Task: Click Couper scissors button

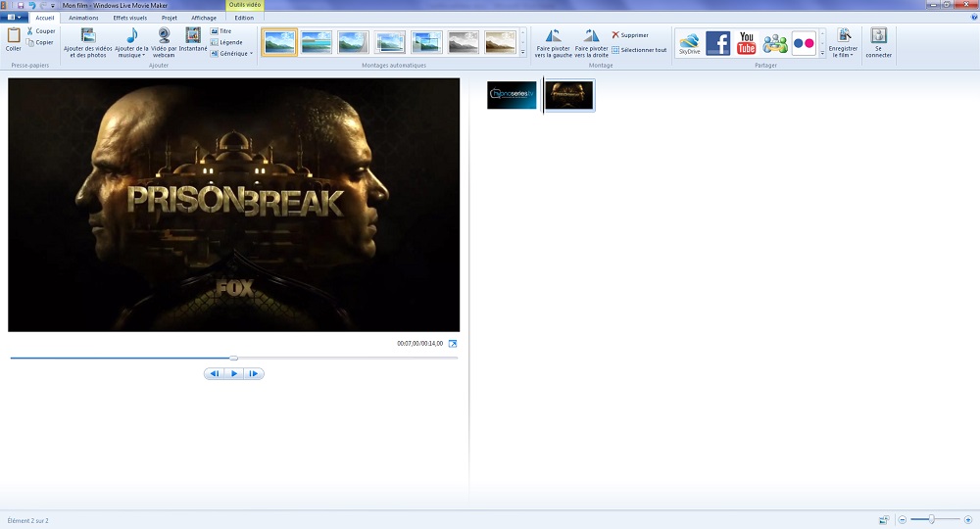Action: pyautogui.click(x=41, y=30)
